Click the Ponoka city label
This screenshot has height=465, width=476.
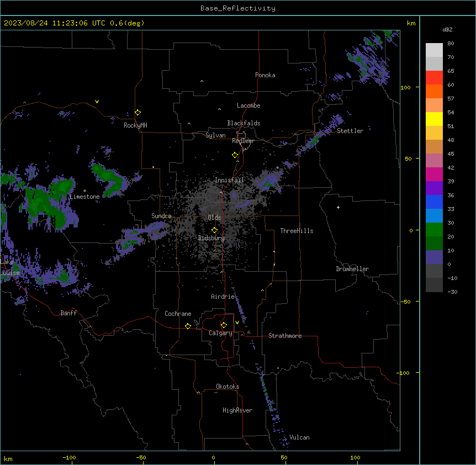(x=265, y=75)
